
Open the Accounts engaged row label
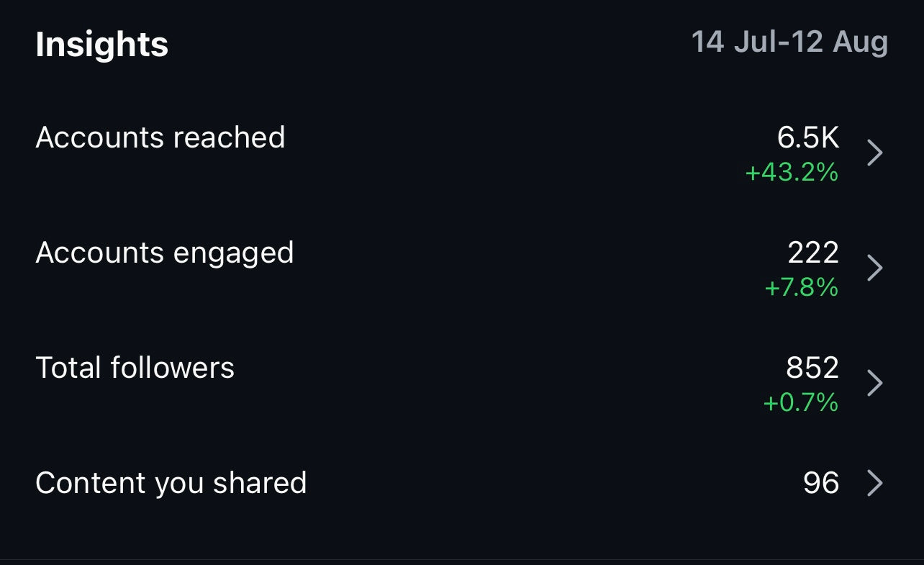(165, 253)
